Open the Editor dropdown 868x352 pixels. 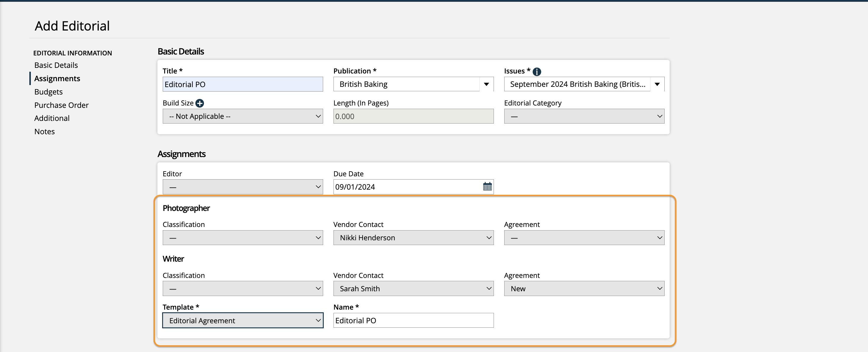(x=242, y=187)
